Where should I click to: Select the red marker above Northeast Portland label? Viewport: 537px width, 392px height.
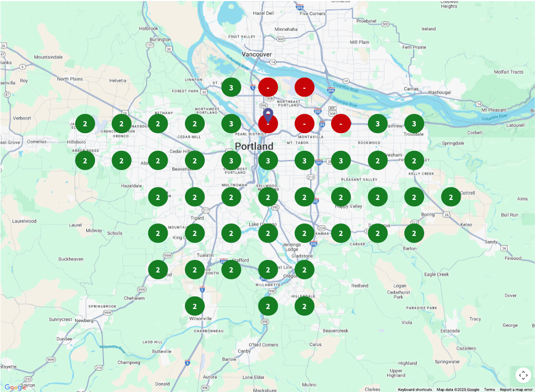305,87
